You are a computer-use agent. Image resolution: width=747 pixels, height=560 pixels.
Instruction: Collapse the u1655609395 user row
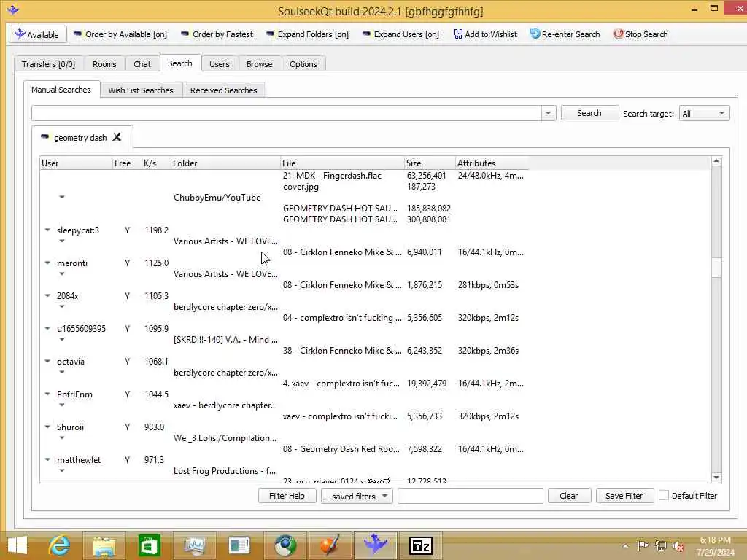click(x=47, y=329)
